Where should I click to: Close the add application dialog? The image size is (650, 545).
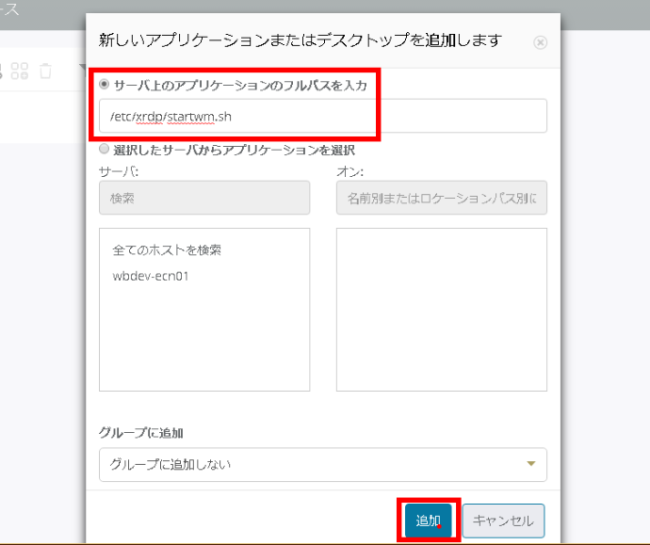540,43
